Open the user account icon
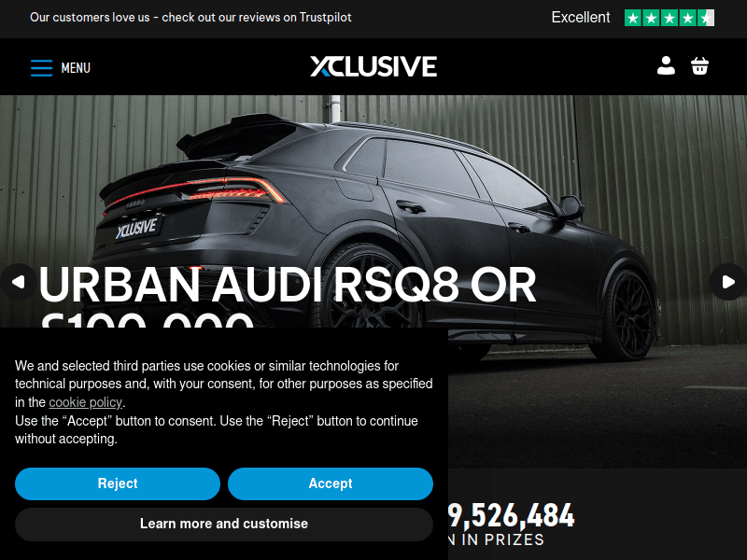The width and height of the screenshot is (747, 560). [666, 65]
